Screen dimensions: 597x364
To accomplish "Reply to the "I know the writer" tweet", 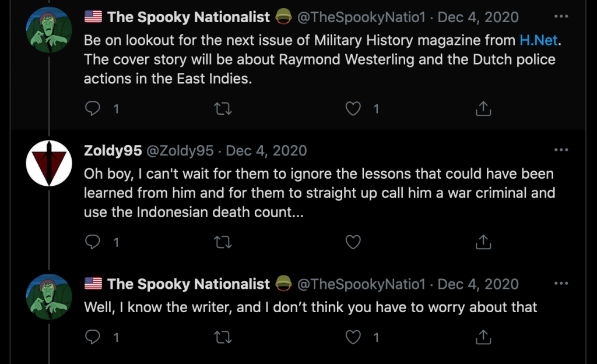I will (93, 337).
